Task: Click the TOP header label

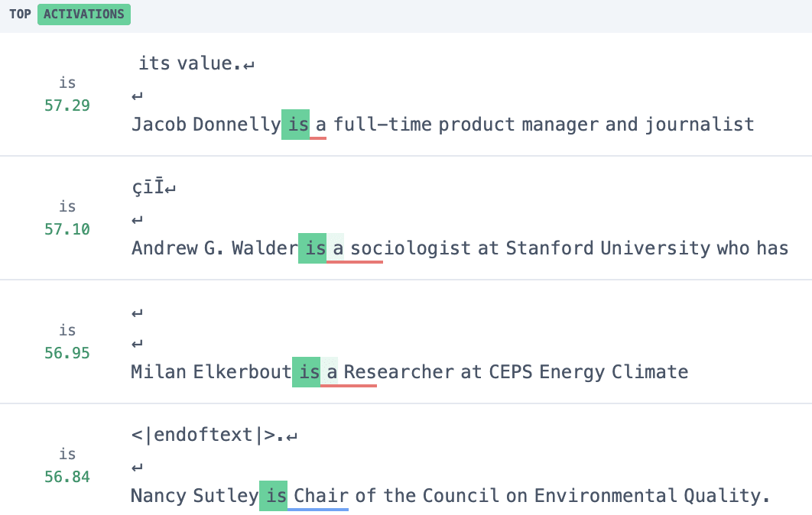Action: pyautogui.click(x=20, y=15)
